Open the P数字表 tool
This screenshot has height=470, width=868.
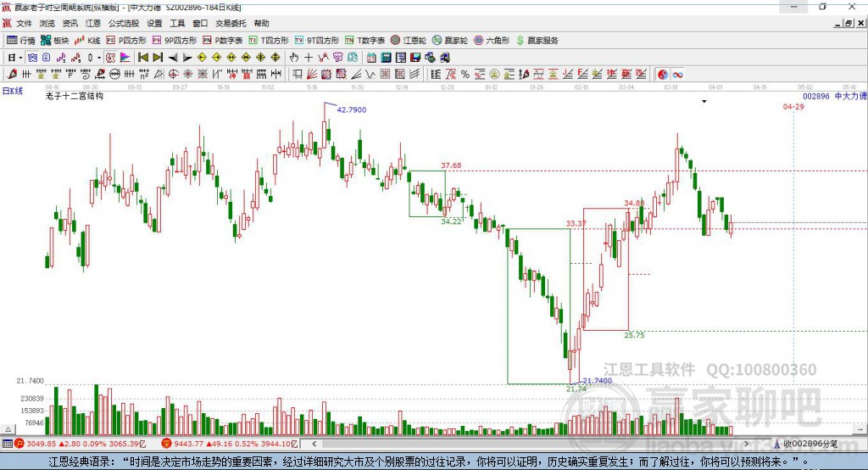click(x=223, y=41)
